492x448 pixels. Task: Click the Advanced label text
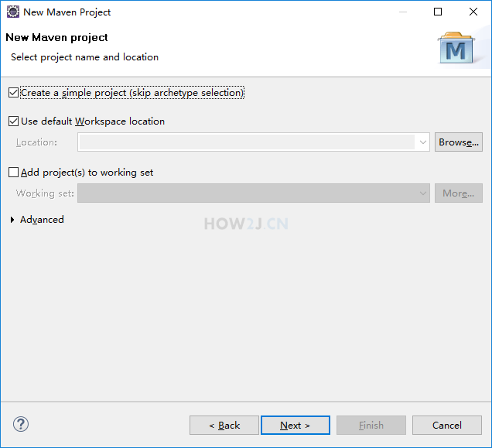tap(42, 220)
